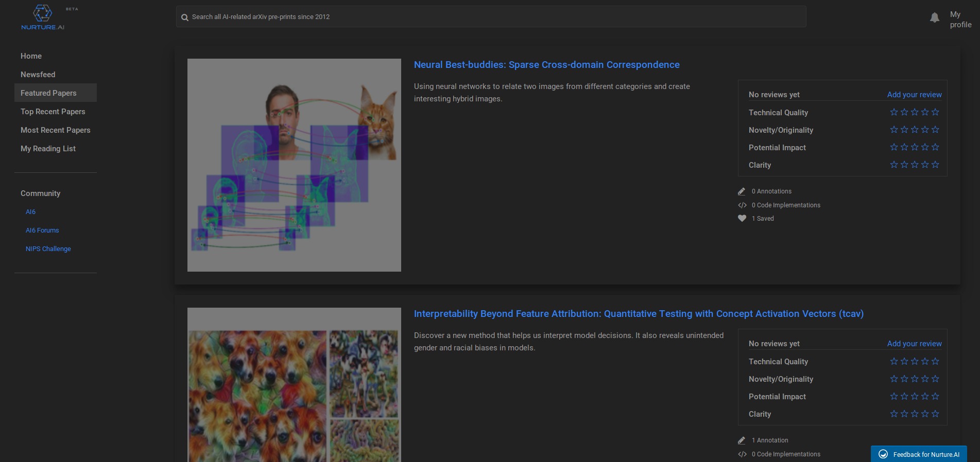The image size is (980, 462).
Task: Add your review for the tcav paper
Action: 915,344
